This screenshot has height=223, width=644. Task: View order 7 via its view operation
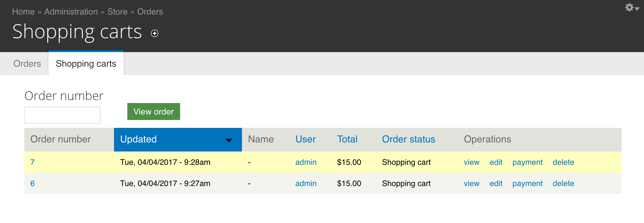point(472,162)
